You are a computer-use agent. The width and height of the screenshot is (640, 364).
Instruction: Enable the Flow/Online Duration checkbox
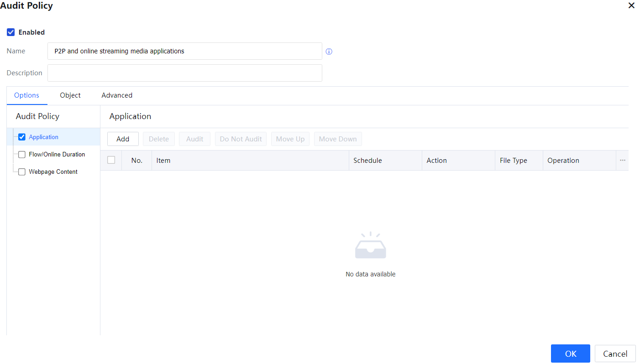tap(21, 155)
